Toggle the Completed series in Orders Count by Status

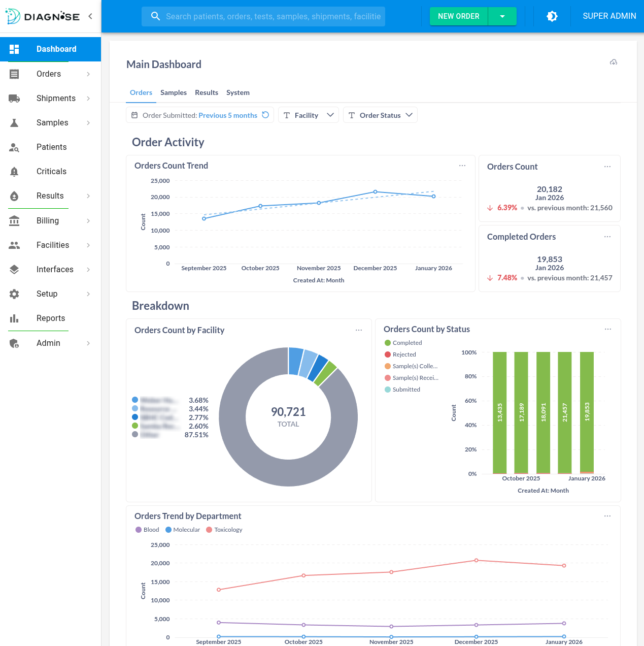click(403, 342)
